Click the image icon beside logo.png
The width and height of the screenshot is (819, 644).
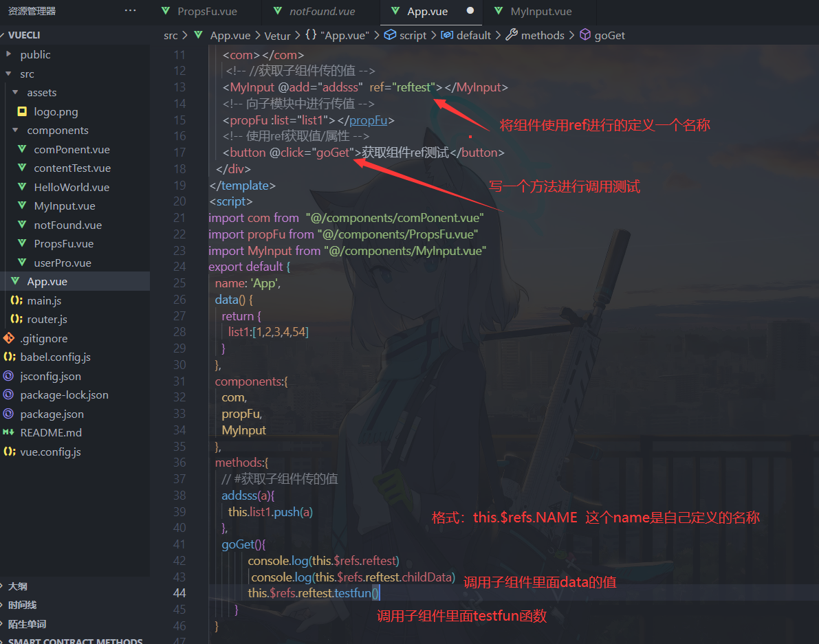23,111
